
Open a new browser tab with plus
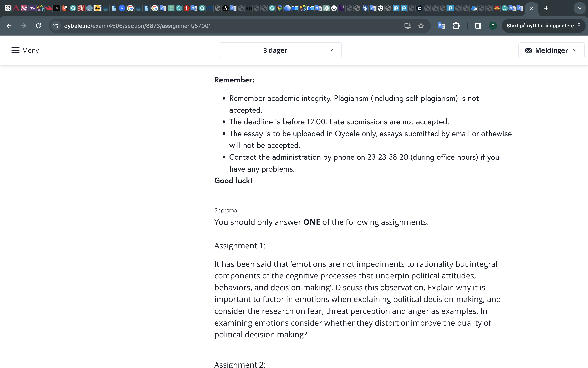point(546,8)
